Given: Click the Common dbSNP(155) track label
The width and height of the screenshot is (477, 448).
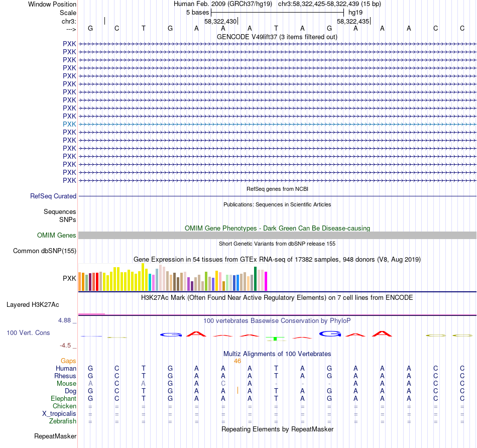Looking at the screenshot, I should click(x=44, y=251).
